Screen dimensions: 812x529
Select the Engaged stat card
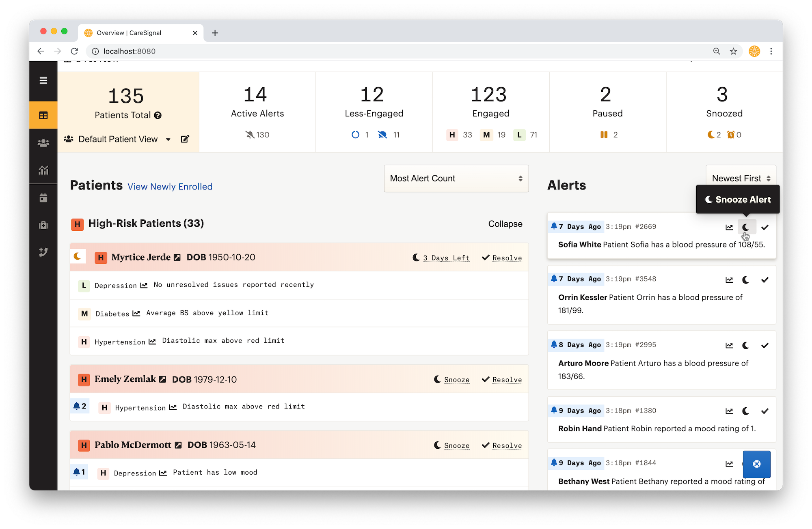[491, 112]
